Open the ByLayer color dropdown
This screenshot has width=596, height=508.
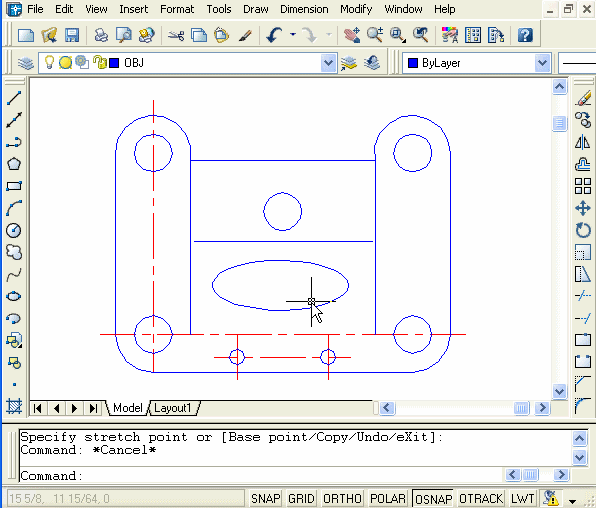click(x=542, y=63)
